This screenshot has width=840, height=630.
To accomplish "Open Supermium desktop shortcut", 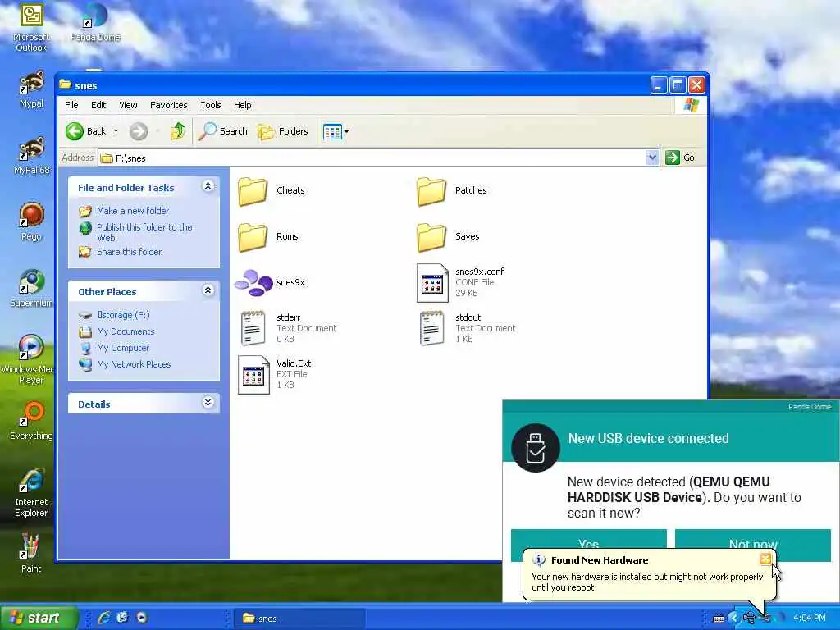I will click(x=31, y=289).
